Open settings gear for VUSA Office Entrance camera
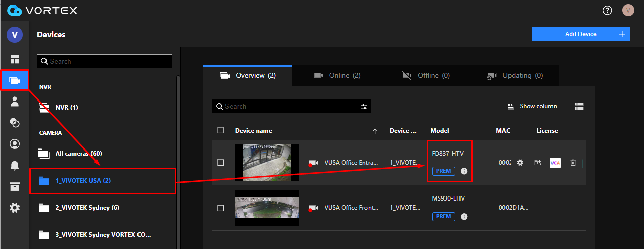Screen dimensions: 644x249 (520, 163)
